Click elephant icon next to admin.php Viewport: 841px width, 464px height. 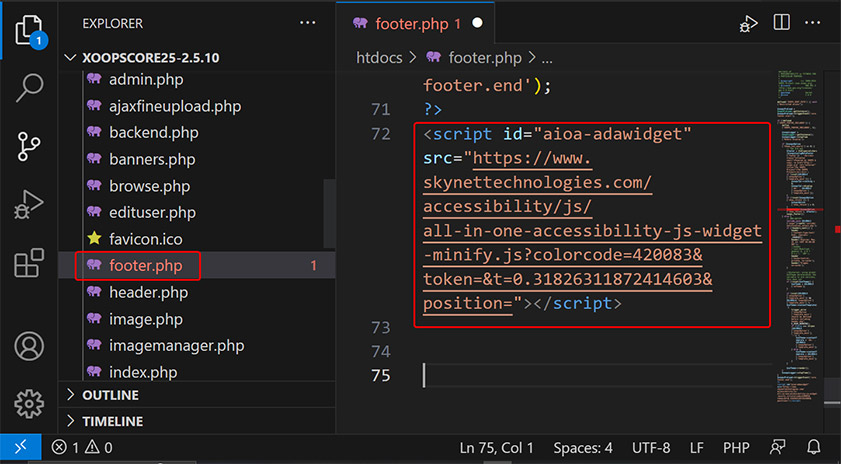coord(94,79)
